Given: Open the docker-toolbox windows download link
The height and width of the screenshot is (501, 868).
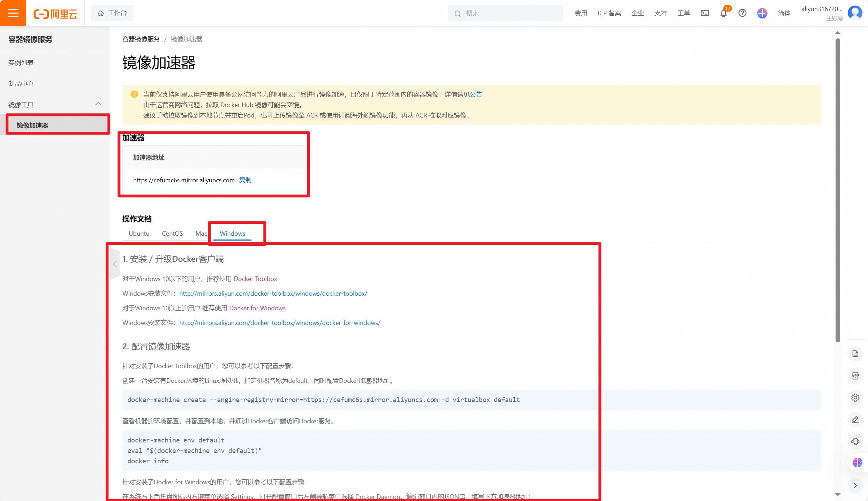Looking at the screenshot, I should [273, 294].
